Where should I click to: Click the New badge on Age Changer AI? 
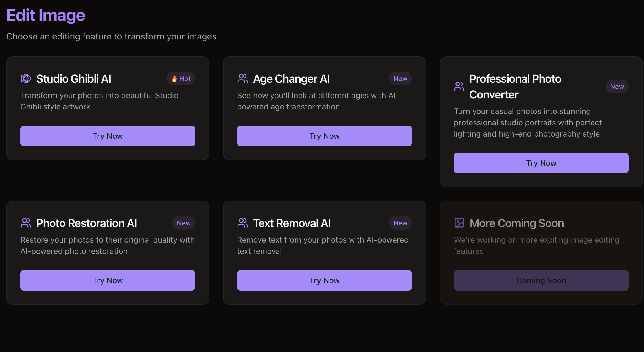click(400, 79)
